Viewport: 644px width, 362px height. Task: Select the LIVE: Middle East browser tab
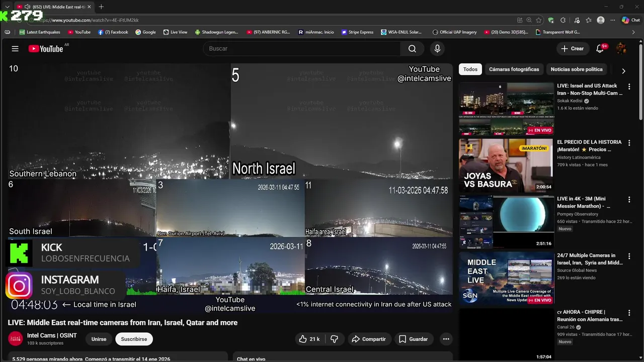(54, 7)
